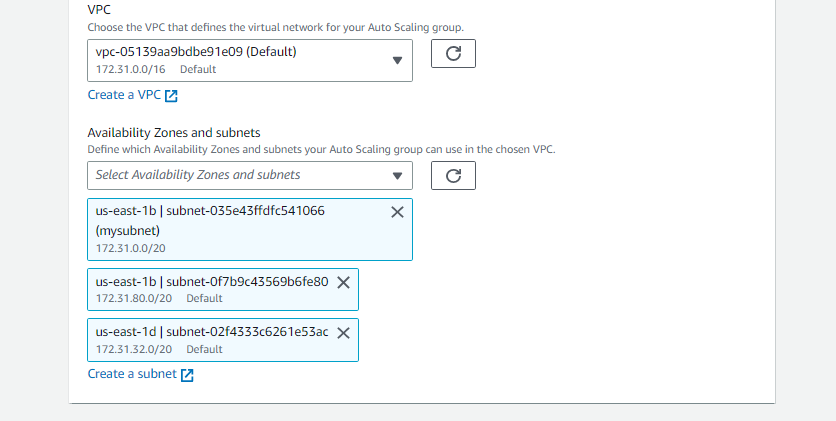Refresh the Availability Zones and subnets list
The height and width of the screenshot is (421, 836).
453,175
